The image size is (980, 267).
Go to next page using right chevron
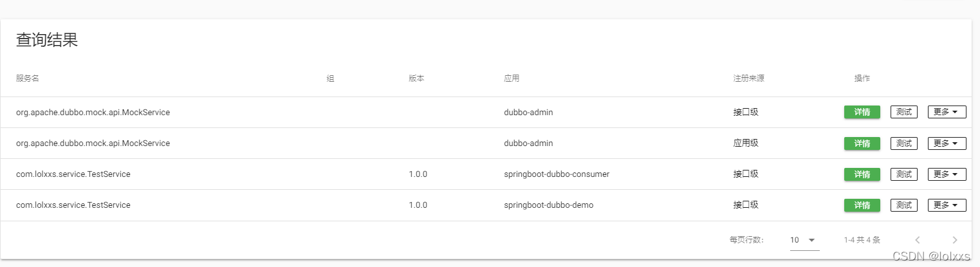(x=955, y=240)
